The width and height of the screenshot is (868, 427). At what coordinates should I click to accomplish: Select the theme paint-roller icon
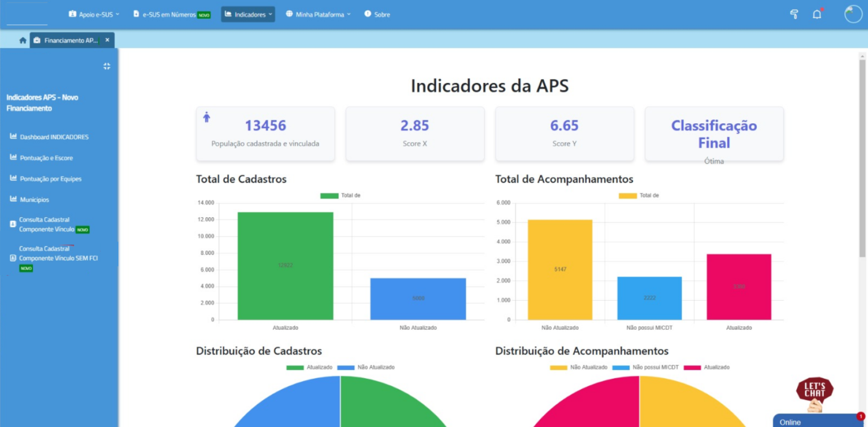(793, 14)
